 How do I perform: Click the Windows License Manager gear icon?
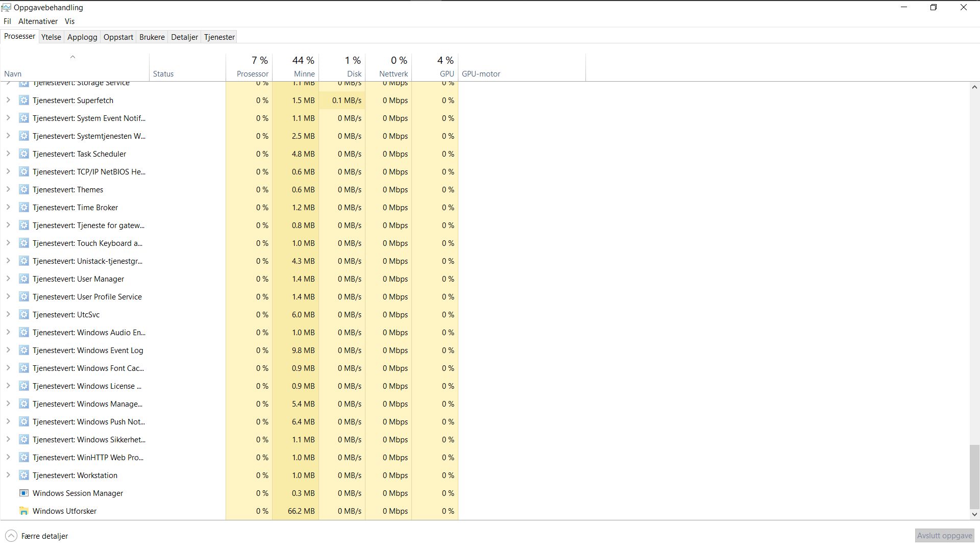[x=23, y=386]
